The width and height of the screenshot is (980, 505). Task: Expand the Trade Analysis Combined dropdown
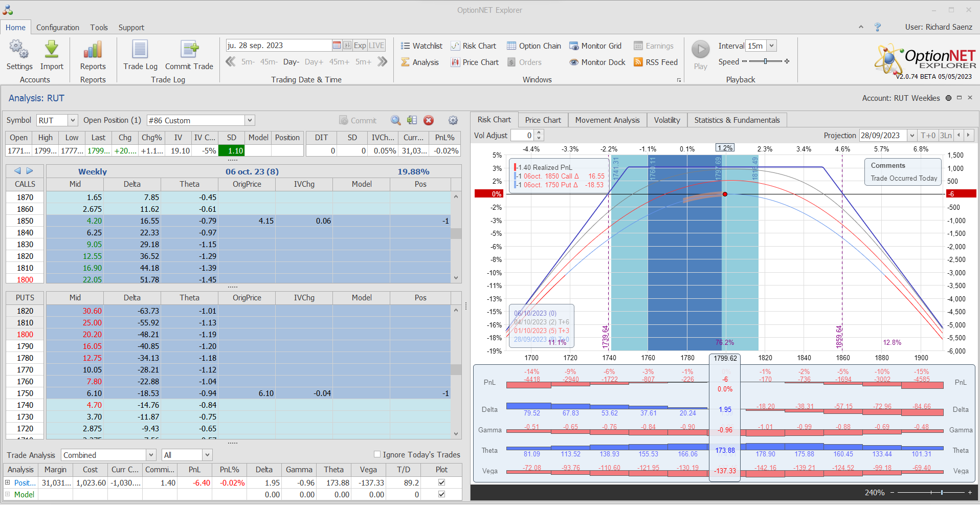[151, 455]
